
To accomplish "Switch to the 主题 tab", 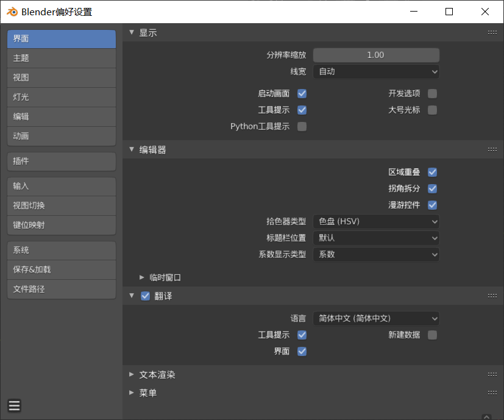I will coord(62,58).
